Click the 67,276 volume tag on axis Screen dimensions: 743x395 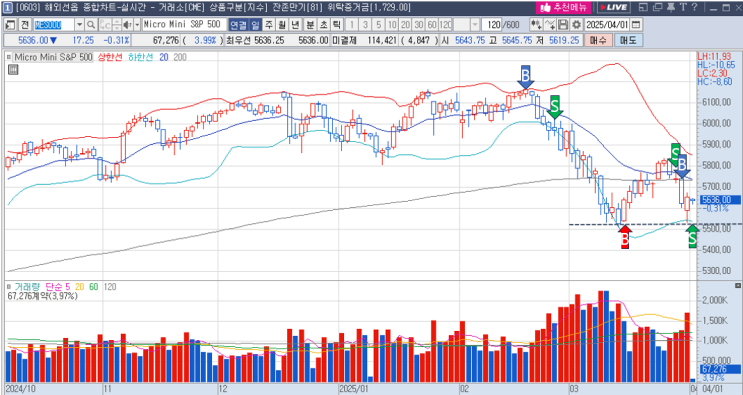[719, 369]
